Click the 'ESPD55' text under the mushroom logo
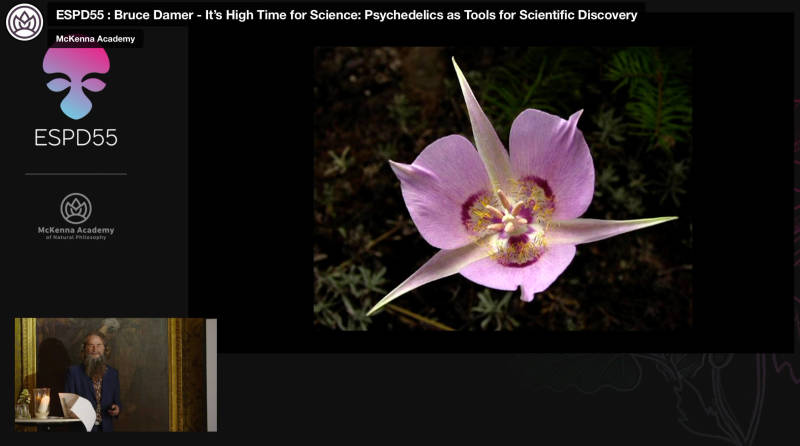This screenshot has width=800, height=446. (x=76, y=138)
